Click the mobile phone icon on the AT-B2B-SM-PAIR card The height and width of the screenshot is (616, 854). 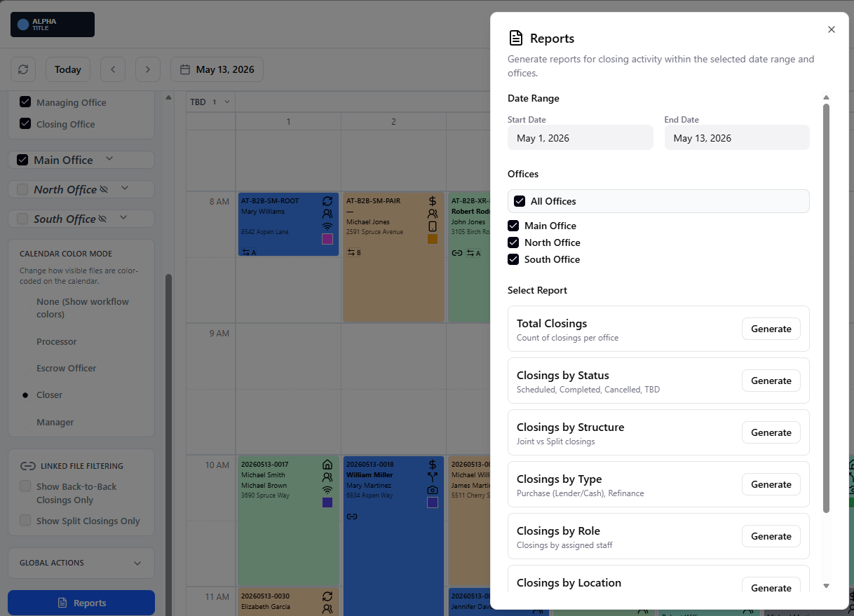pyautogui.click(x=433, y=226)
